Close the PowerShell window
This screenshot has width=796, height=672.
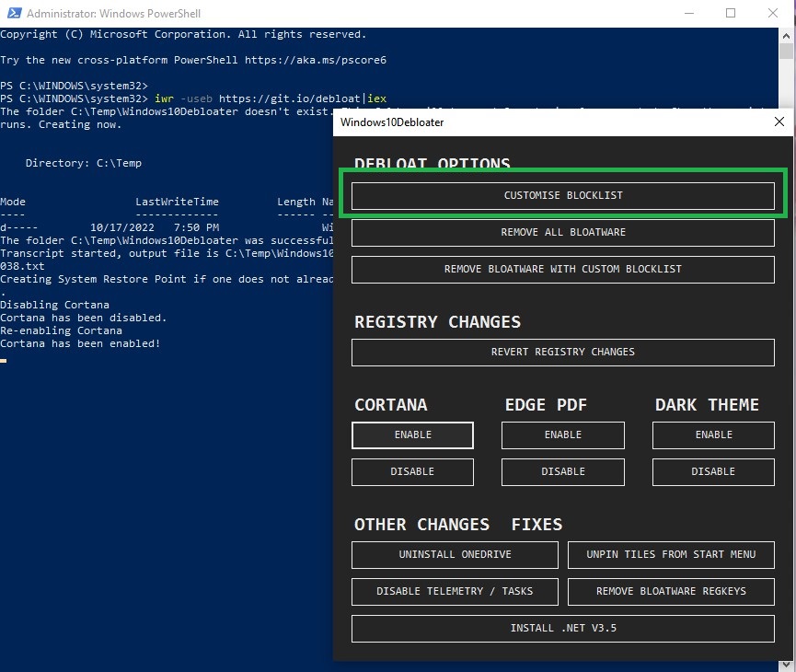773,14
